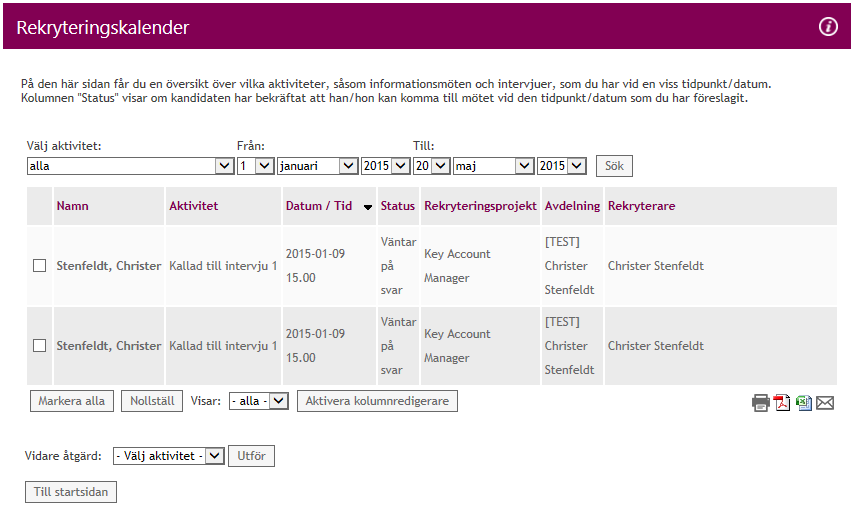The height and width of the screenshot is (508, 851).
Task: Select 'Väntar på svar' status in second row
Action: (x=398, y=346)
